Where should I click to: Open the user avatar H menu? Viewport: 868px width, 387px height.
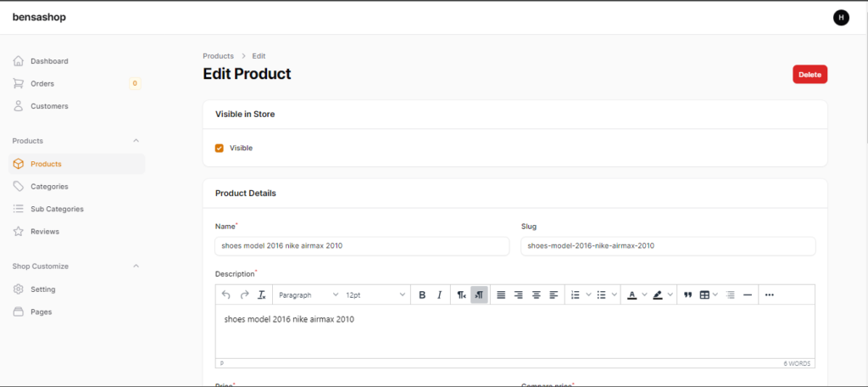841,18
